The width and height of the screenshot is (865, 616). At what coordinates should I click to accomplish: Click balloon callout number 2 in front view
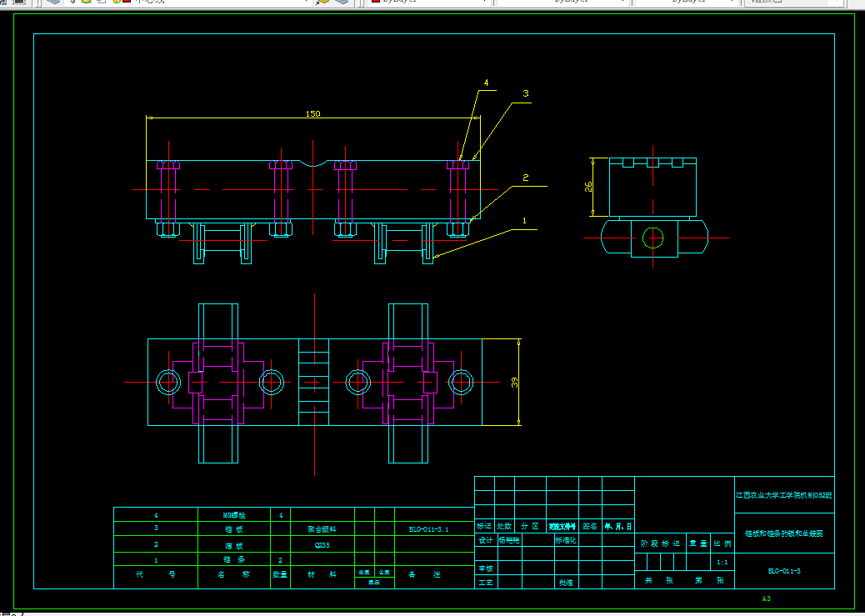click(526, 178)
